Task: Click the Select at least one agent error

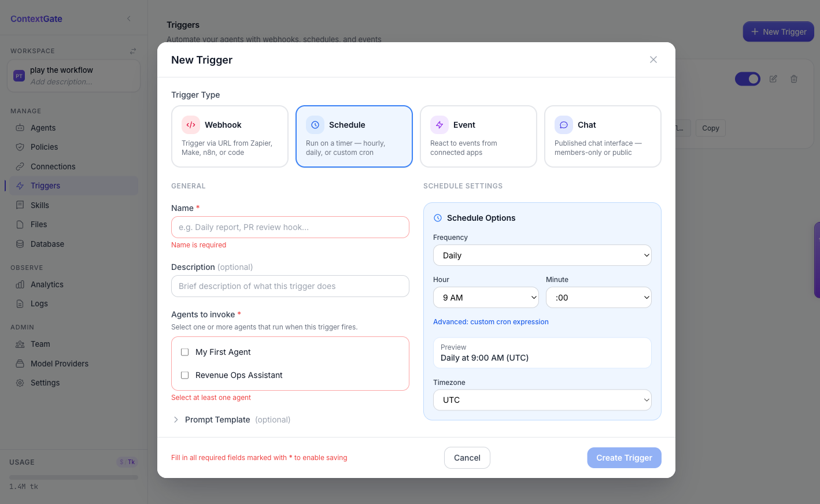Action: [211, 398]
